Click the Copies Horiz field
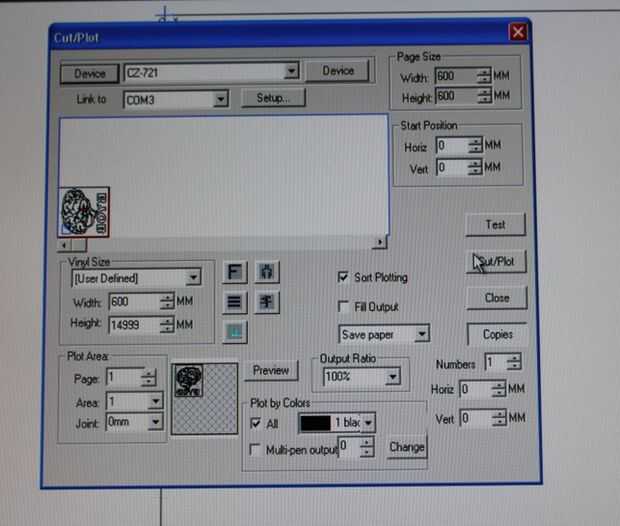The image size is (620, 526). (476, 389)
